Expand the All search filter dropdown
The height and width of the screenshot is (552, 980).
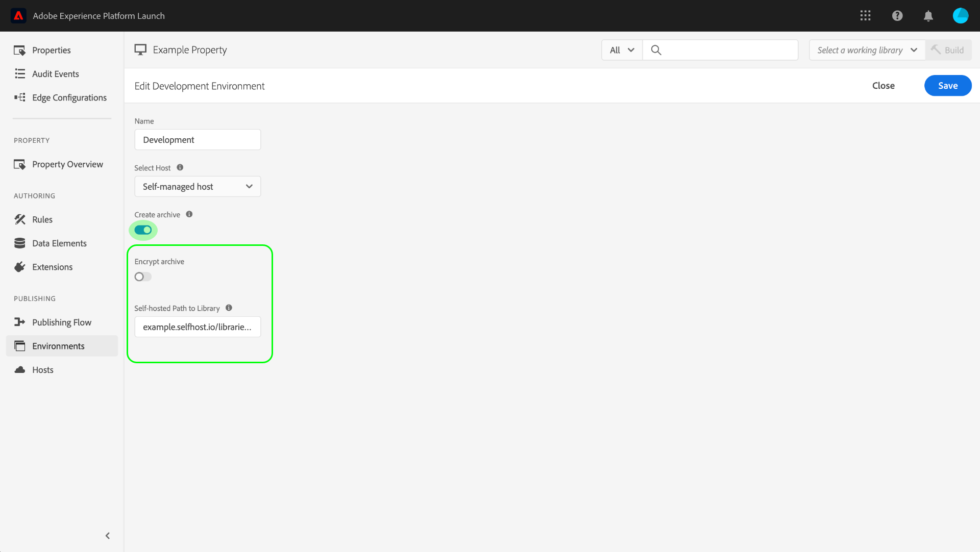[x=622, y=50]
